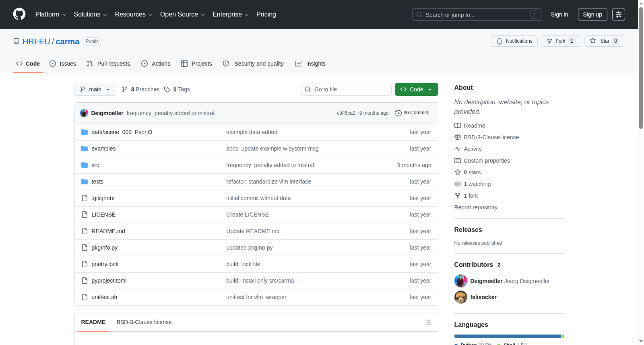This screenshot has height=345, width=644.
Task: Select the README tab
Action: point(93,322)
